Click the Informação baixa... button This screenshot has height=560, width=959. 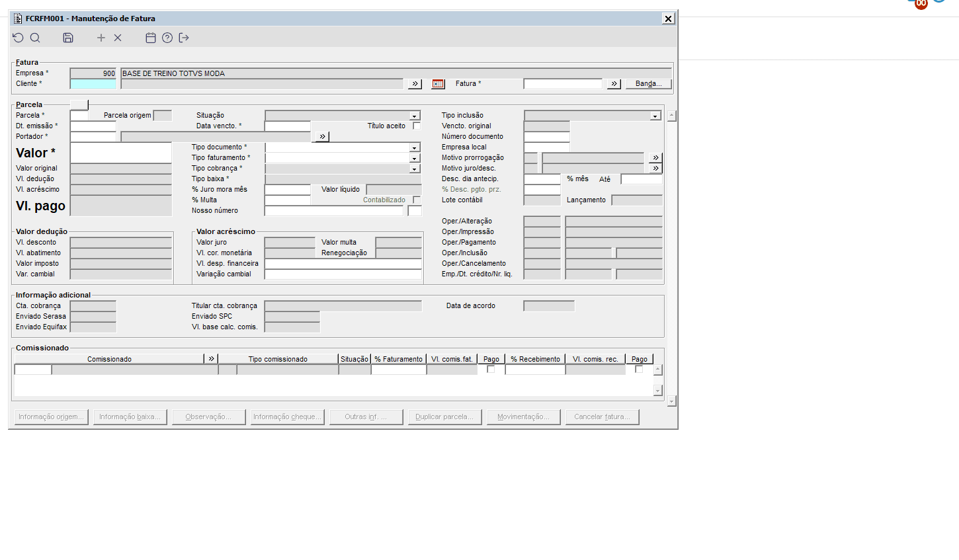click(x=130, y=417)
